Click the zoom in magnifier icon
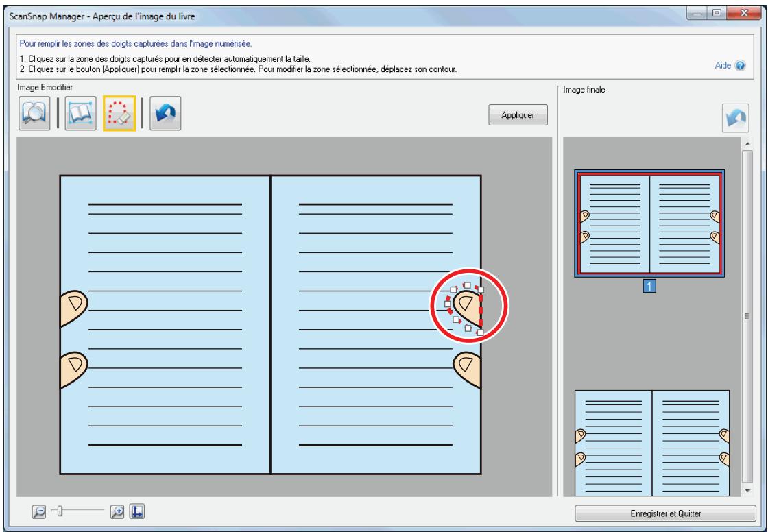 [x=117, y=512]
